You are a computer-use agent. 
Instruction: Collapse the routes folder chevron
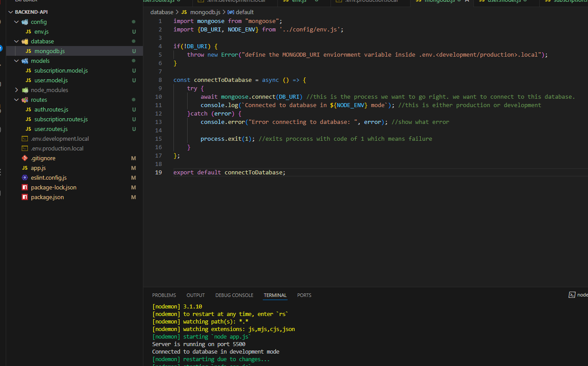17,100
